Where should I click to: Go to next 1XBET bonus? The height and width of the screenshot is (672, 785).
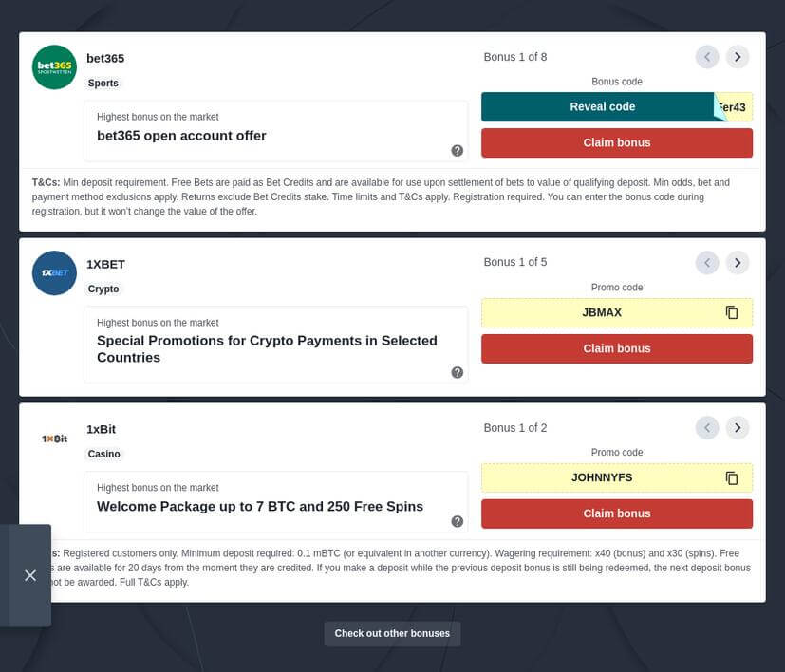[738, 263]
